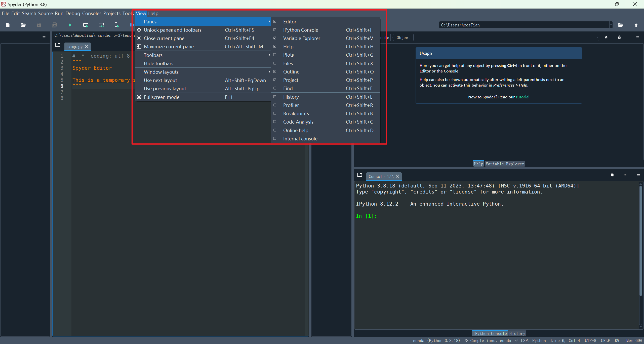Click the Completions: conda status item
The width and height of the screenshot is (644, 344).
488,340
